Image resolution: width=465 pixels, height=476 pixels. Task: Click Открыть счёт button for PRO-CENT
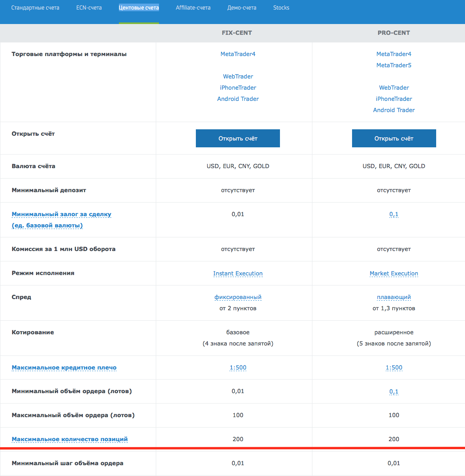[394, 139]
